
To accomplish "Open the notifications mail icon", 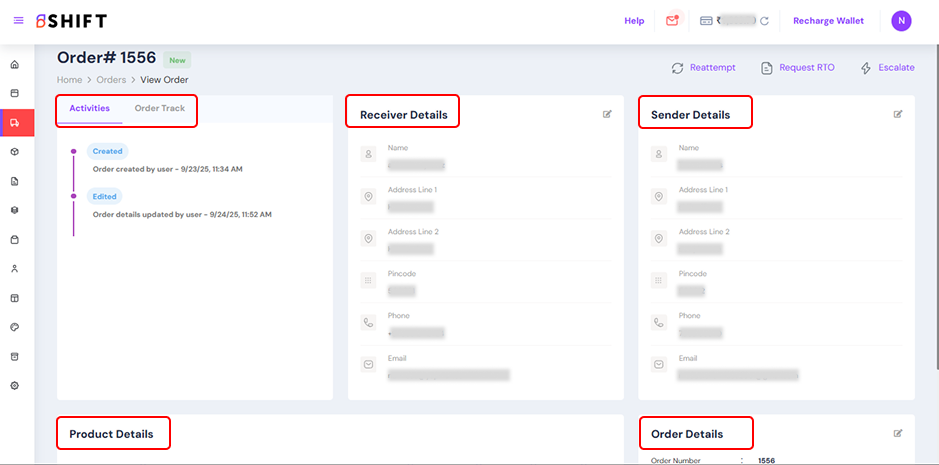I will pos(673,21).
